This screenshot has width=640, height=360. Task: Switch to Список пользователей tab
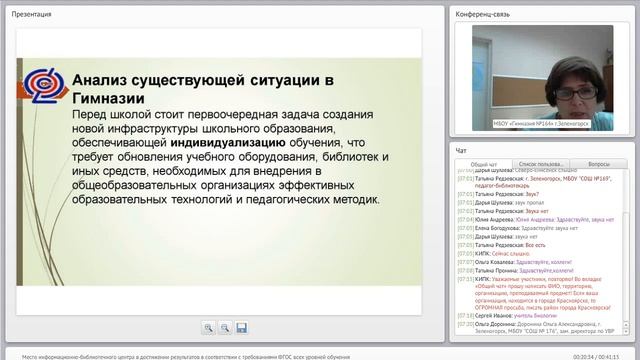tap(541, 164)
